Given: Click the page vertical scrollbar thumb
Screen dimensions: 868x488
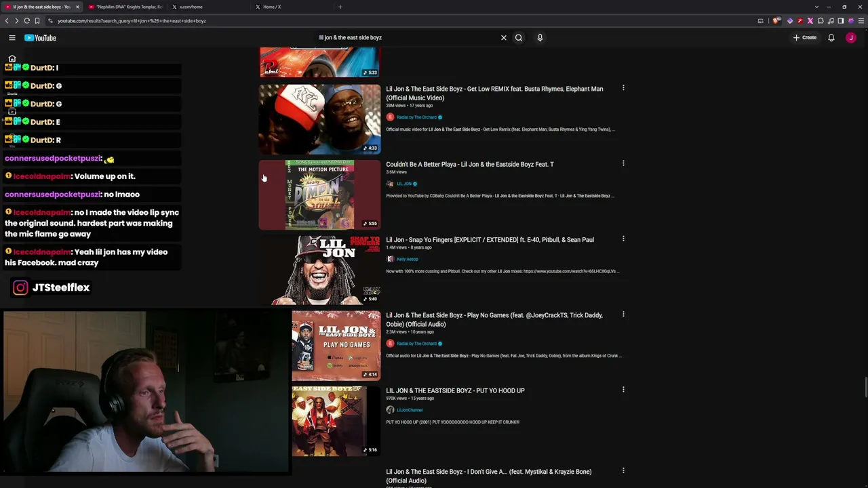Looking at the screenshot, I should [865, 388].
